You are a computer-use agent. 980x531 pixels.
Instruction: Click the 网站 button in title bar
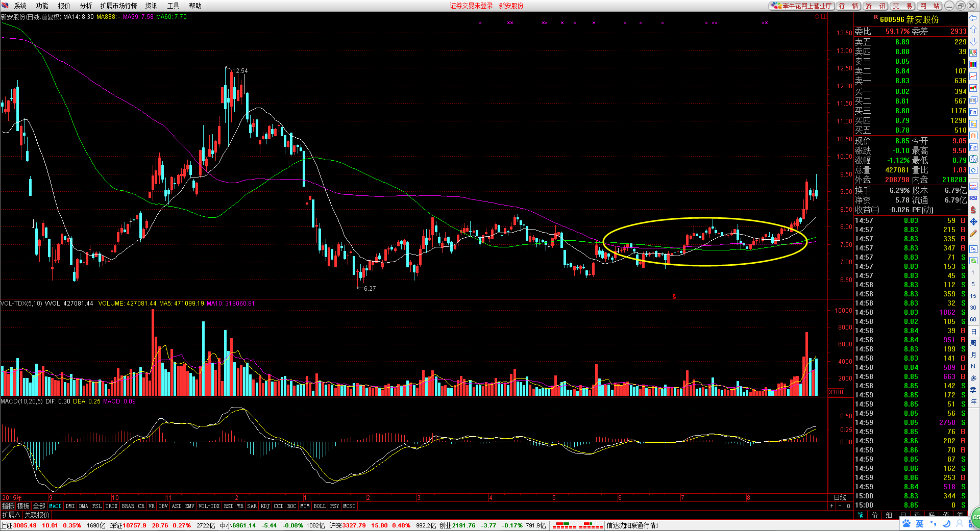click(929, 6)
